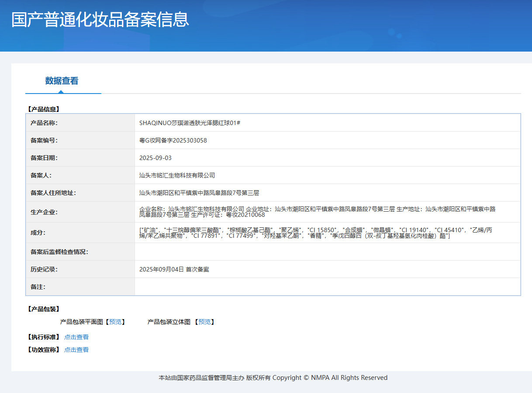Click the 产品名称 row label
Viewport: 532px width, 393px height.
tap(44, 123)
